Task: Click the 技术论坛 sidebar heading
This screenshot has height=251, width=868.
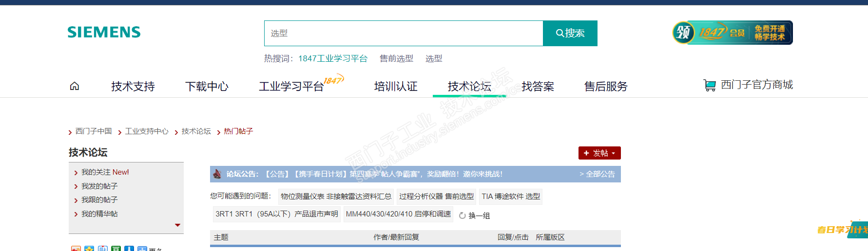Action: pos(88,153)
